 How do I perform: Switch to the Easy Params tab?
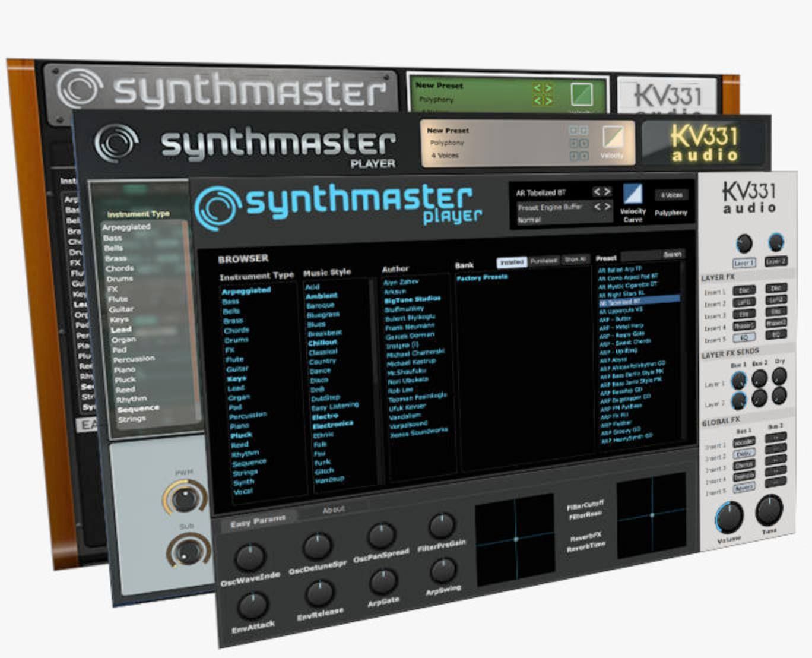[258, 521]
